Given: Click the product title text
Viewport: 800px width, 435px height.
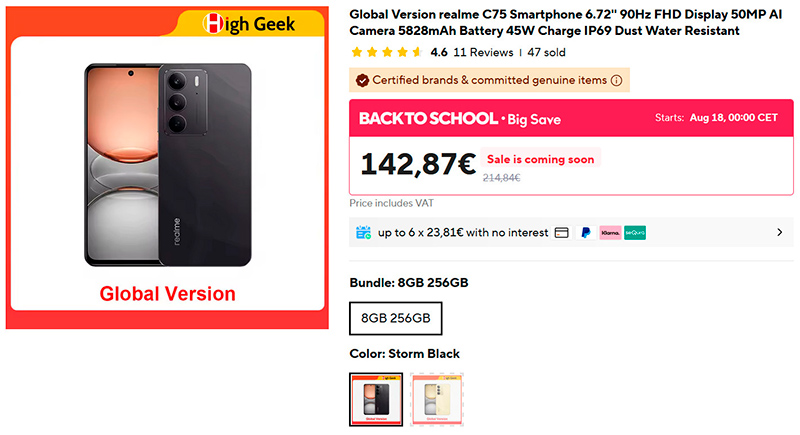Looking at the screenshot, I should click(x=565, y=22).
